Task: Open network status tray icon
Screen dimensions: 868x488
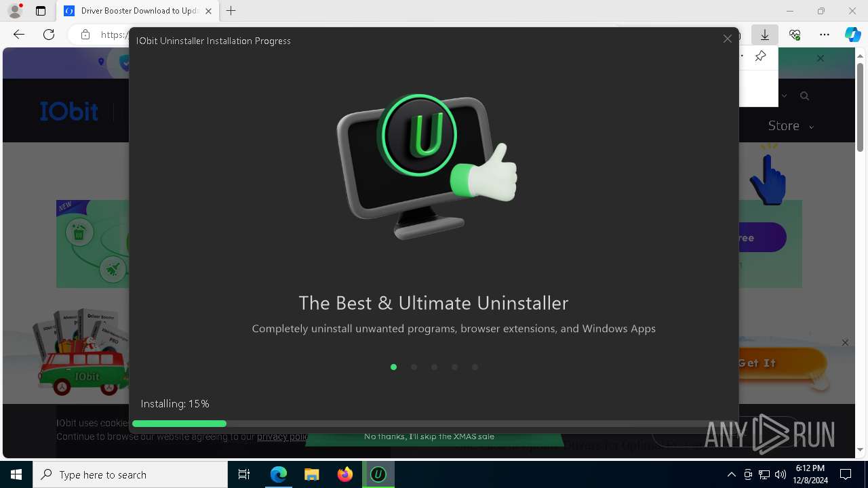Action: 764,474
